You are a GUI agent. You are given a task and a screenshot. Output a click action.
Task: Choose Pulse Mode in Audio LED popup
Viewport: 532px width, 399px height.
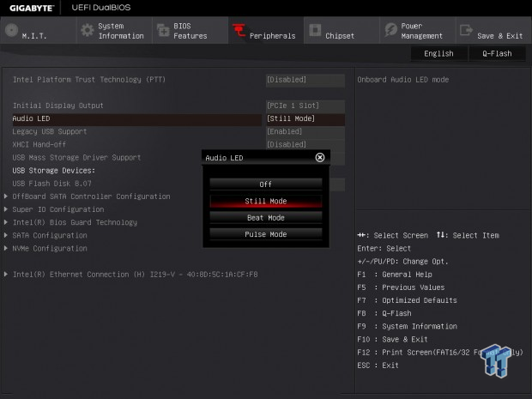point(266,234)
